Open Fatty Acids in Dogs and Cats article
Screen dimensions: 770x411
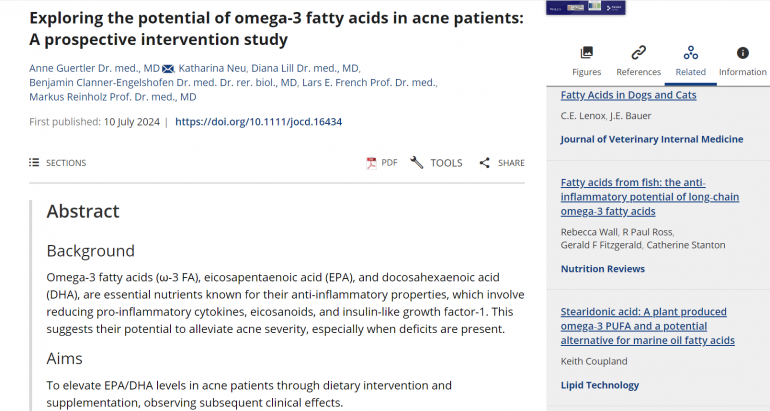pyautogui.click(x=628, y=96)
